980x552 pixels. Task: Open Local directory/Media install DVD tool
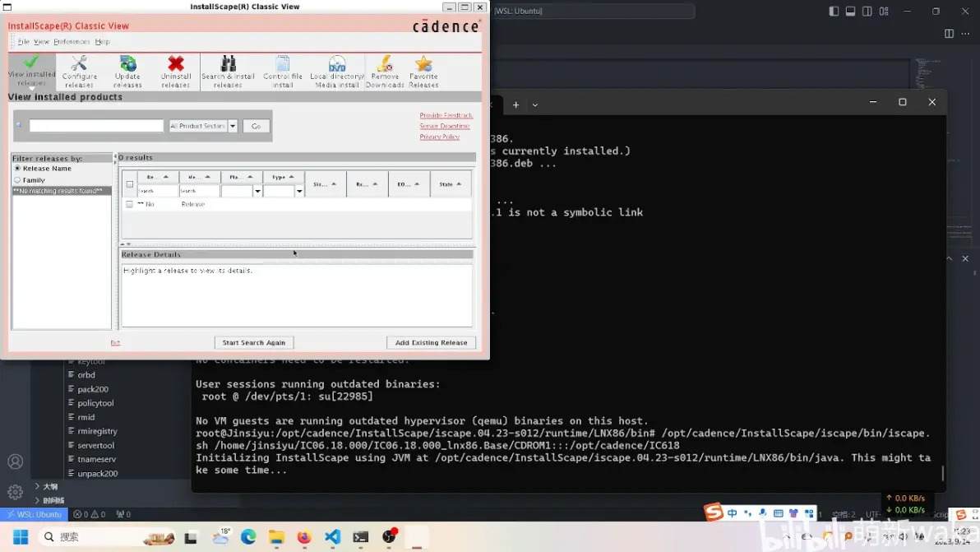click(337, 72)
